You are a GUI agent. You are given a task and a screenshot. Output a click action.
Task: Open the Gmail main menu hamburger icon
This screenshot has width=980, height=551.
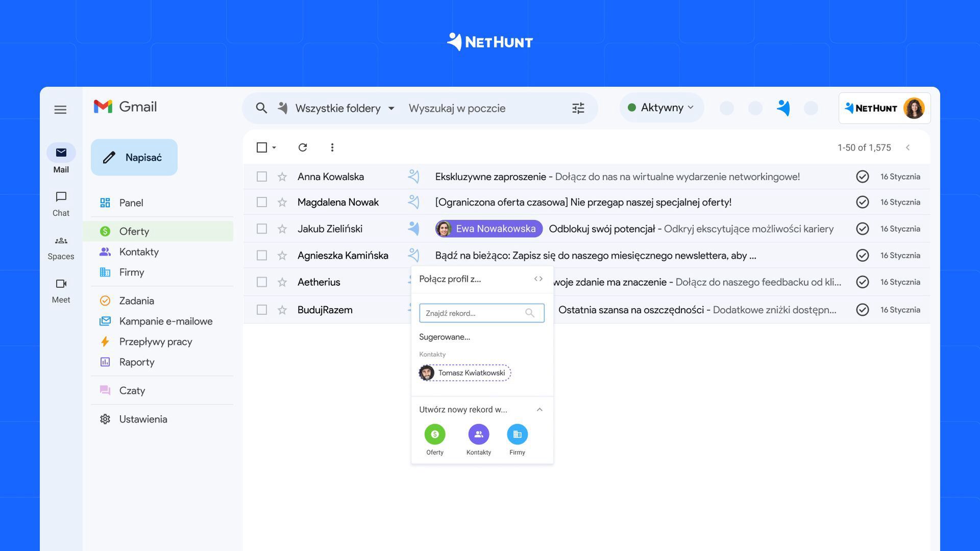tap(60, 110)
